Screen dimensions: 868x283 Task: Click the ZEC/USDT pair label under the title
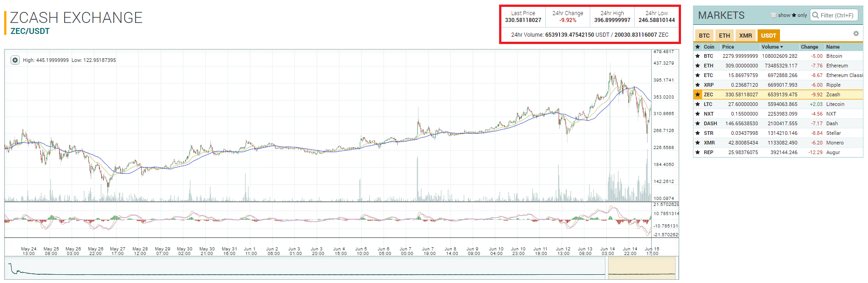(30, 31)
